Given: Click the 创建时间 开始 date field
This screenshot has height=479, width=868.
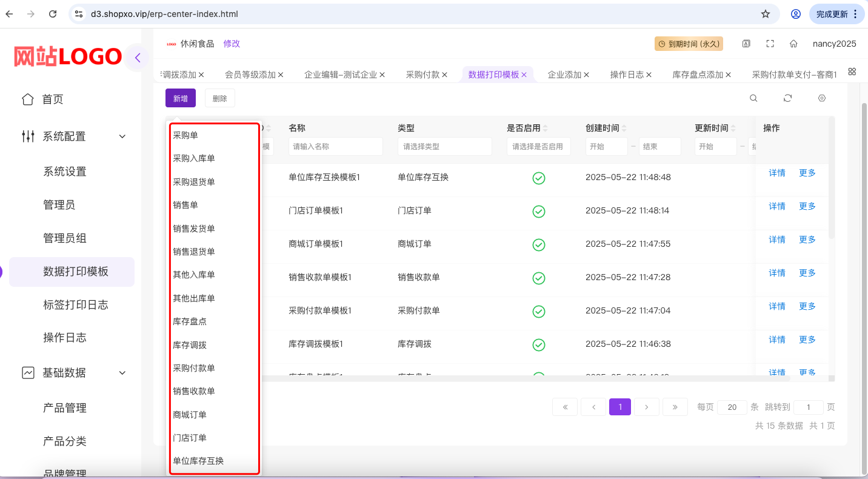Looking at the screenshot, I should click(607, 146).
